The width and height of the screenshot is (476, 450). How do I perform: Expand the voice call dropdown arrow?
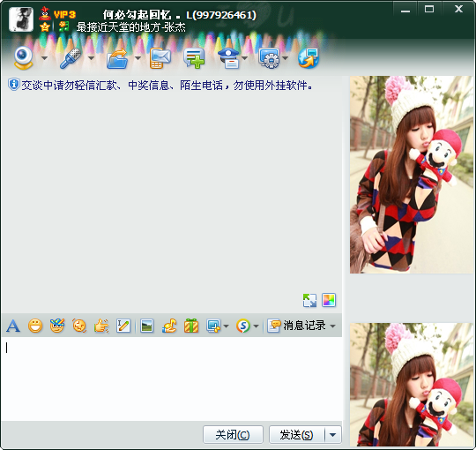click(91, 57)
